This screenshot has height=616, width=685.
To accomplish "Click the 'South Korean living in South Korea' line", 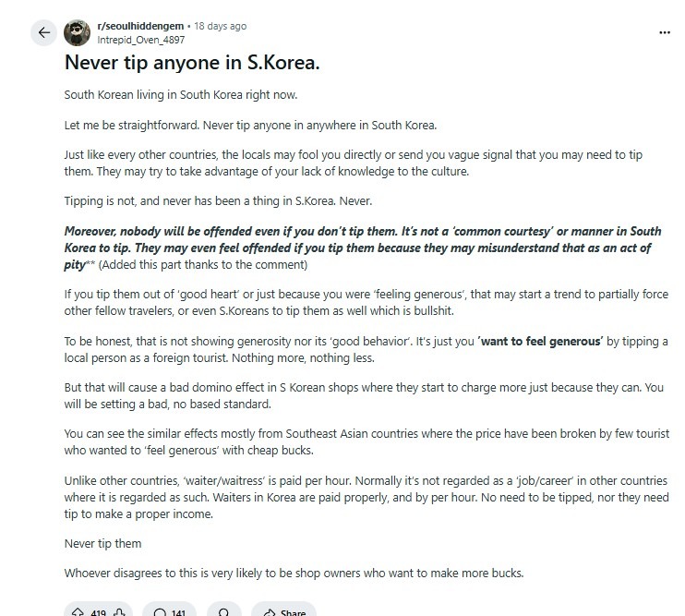I will 182,95.
